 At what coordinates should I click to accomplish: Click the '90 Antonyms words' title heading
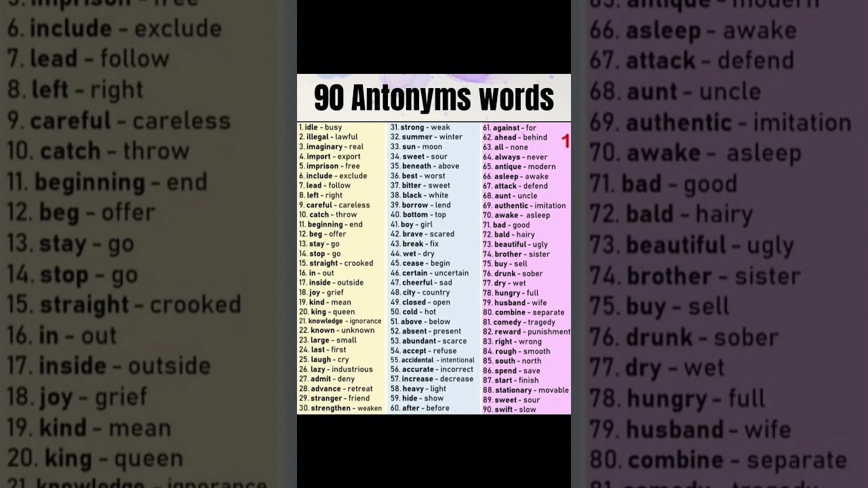pos(434,98)
